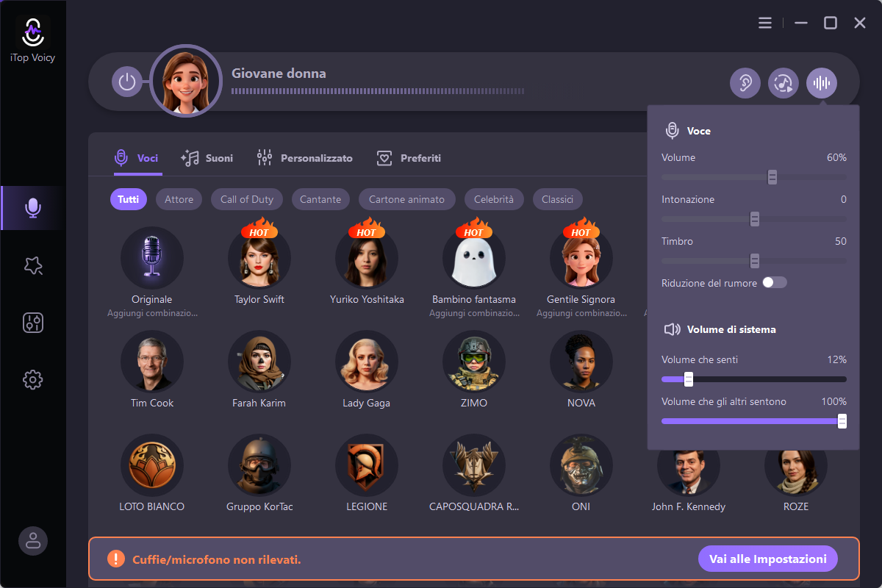Click the background sound effect icon
Screen dimensions: 882x588
[784, 83]
